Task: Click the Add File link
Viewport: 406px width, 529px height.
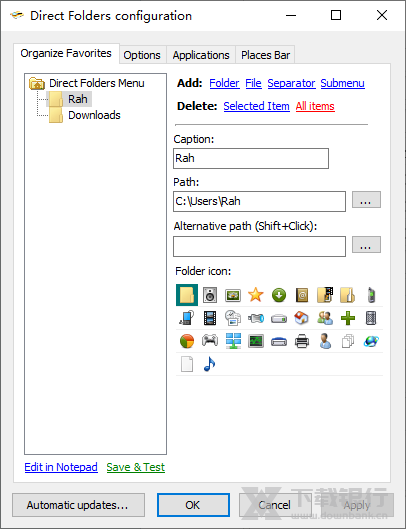Action: [253, 83]
